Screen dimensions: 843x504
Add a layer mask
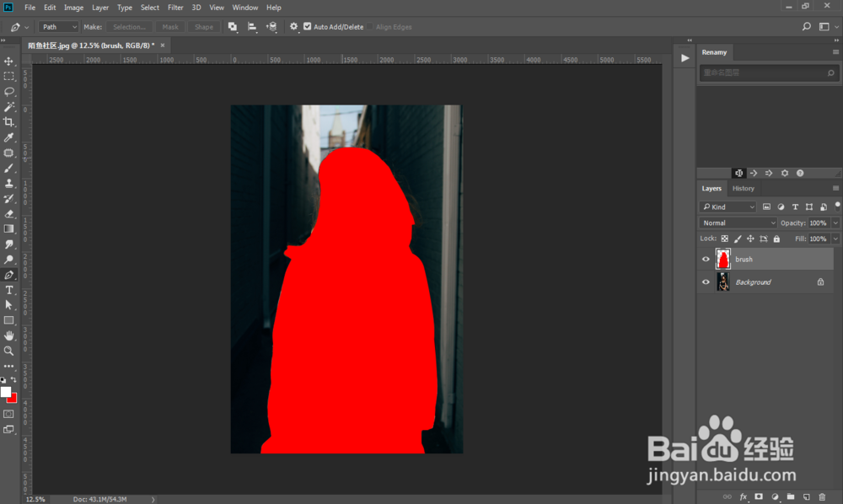point(759,497)
